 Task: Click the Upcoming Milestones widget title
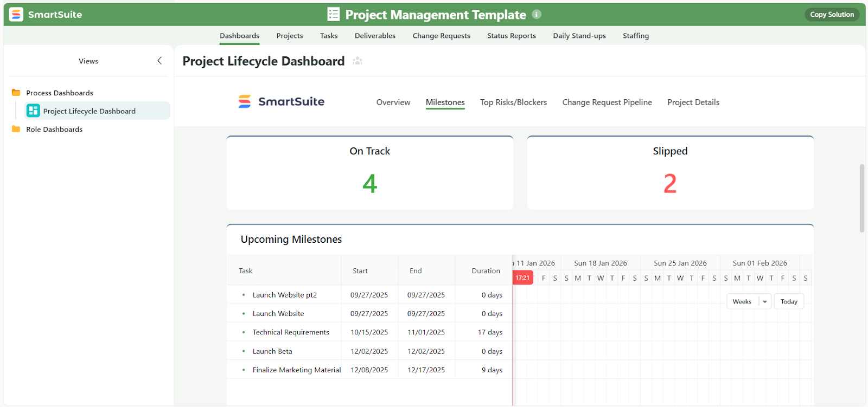coord(291,239)
